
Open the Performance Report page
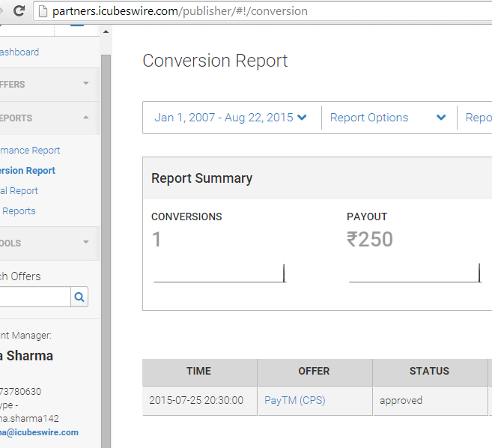(x=30, y=151)
